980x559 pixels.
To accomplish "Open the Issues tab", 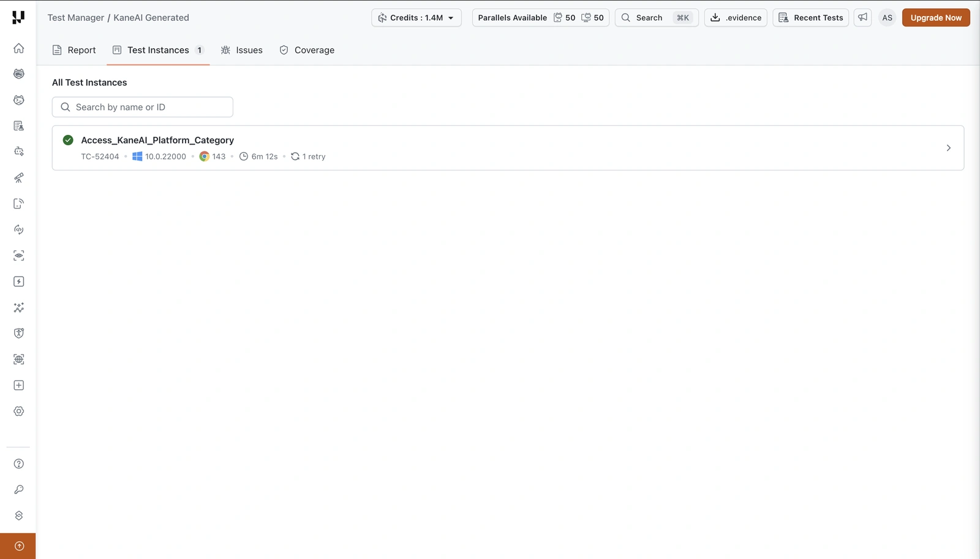I will (242, 50).
